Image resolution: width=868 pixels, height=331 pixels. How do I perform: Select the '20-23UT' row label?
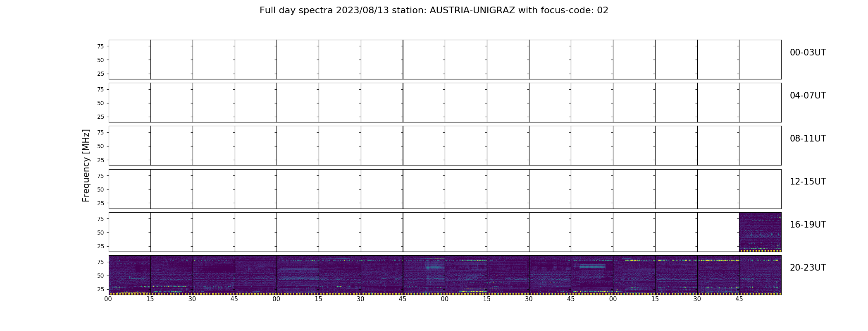(808, 268)
